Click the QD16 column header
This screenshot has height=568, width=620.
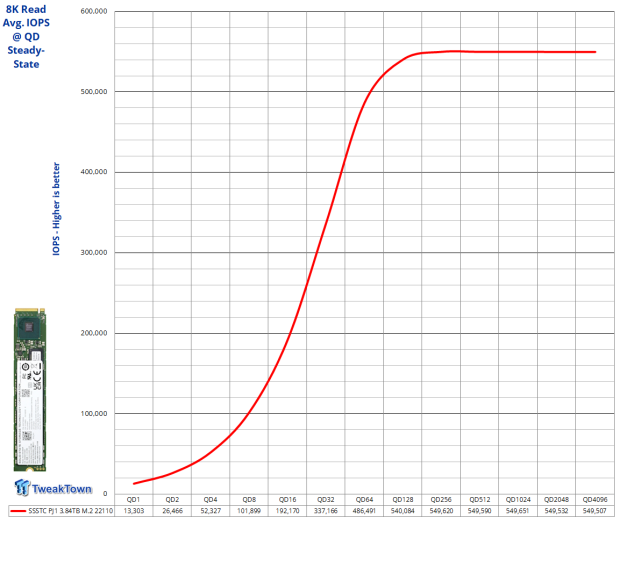click(287, 500)
